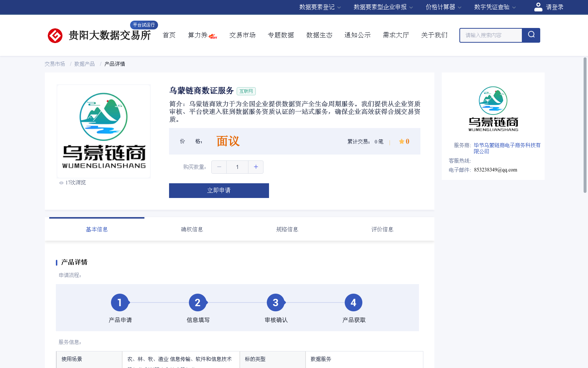Expand the 数字凭证查验 menu

click(495, 7)
